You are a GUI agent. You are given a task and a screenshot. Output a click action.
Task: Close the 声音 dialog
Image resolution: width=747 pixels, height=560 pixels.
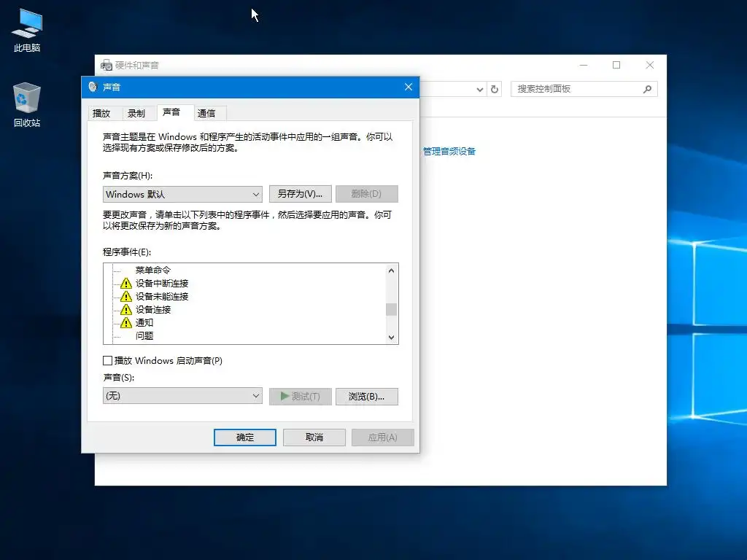click(x=409, y=87)
